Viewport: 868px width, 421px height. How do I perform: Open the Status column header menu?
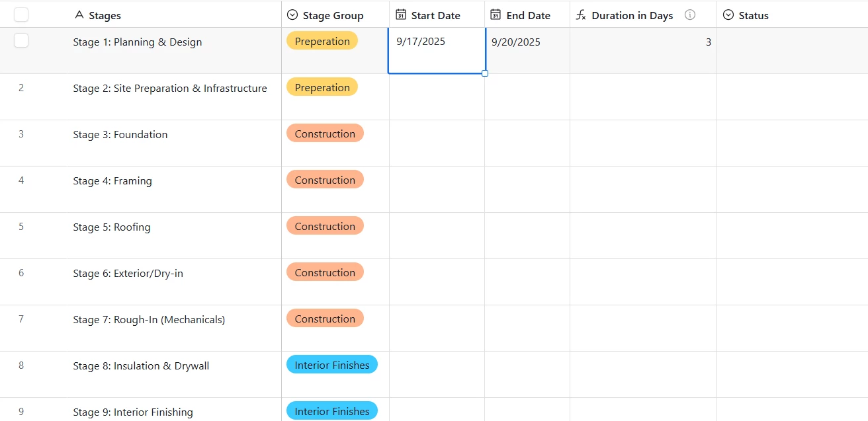(x=754, y=15)
